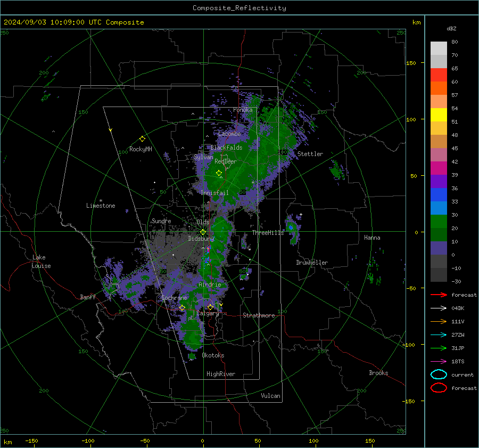Select the white 04DK arrow legend entry
The height and width of the screenshot is (448, 479).
[x=439, y=308]
